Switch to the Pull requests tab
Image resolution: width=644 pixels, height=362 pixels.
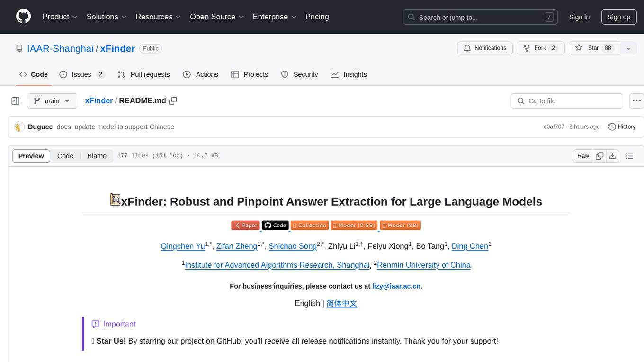pos(143,74)
